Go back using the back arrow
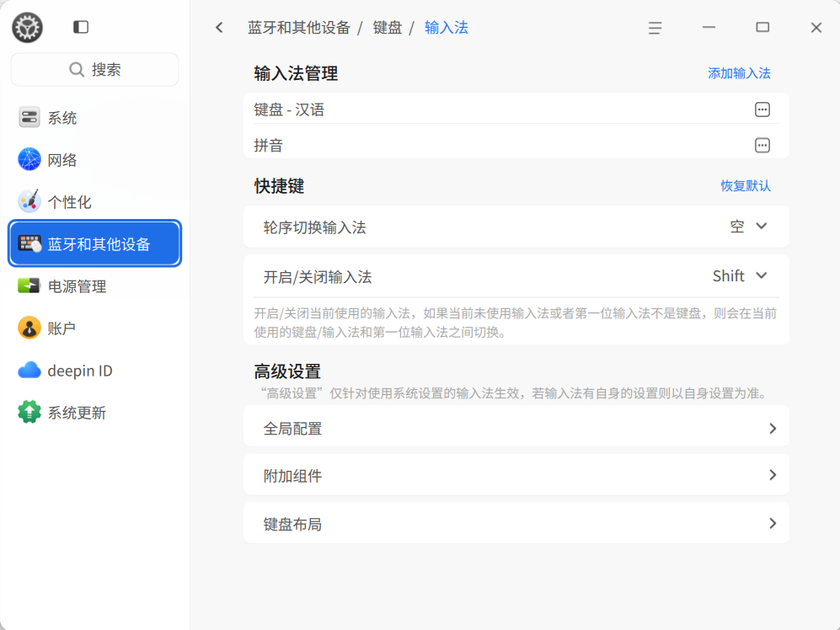Screen dimensions: 840x630 [219, 27]
